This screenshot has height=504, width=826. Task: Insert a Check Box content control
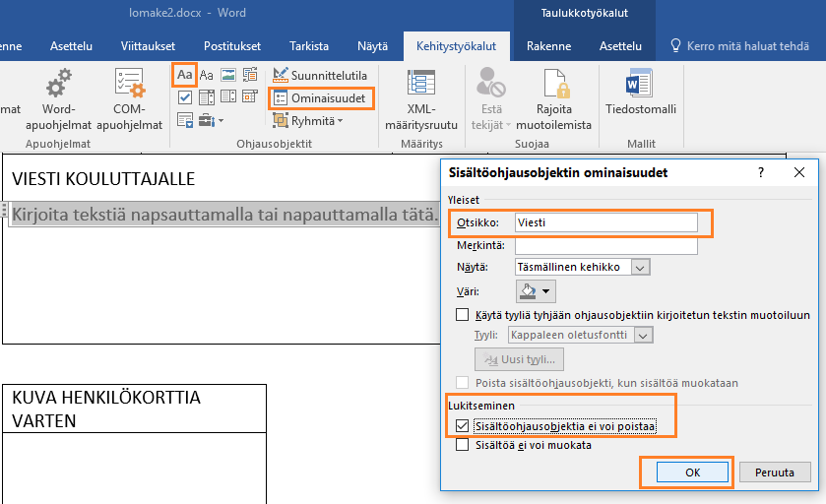point(185,97)
